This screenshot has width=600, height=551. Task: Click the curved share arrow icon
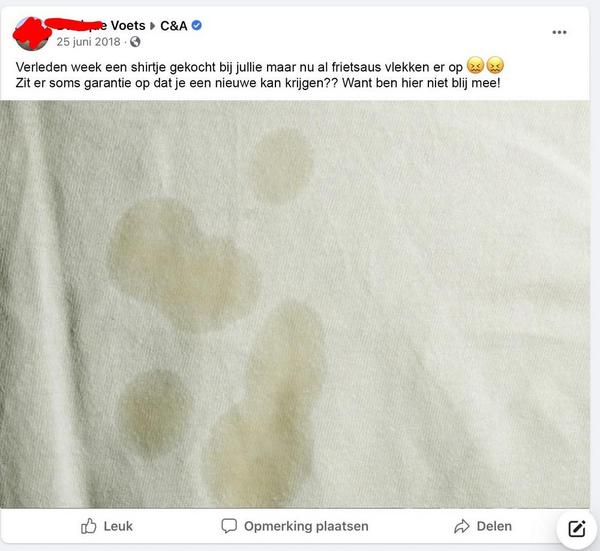click(x=462, y=526)
